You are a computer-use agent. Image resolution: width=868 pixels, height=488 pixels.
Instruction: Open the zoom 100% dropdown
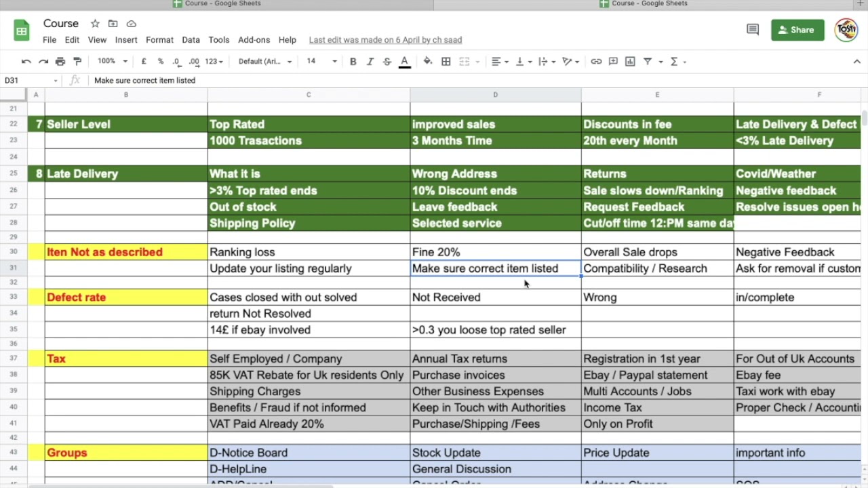[x=112, y=62]
